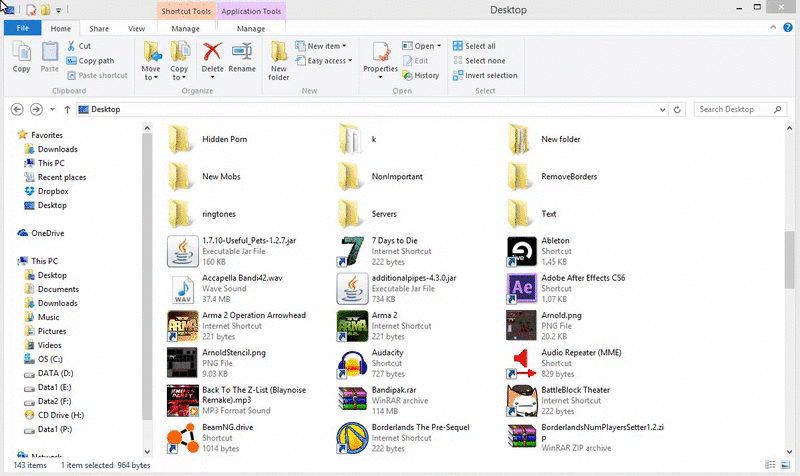Click History in the Open group

[421, 76]
